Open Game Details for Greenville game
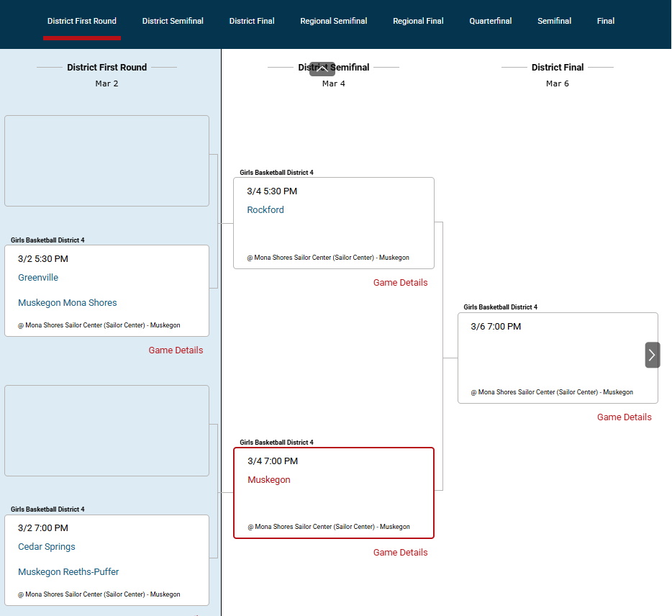 pyautogui.click(x=176, y=350)
